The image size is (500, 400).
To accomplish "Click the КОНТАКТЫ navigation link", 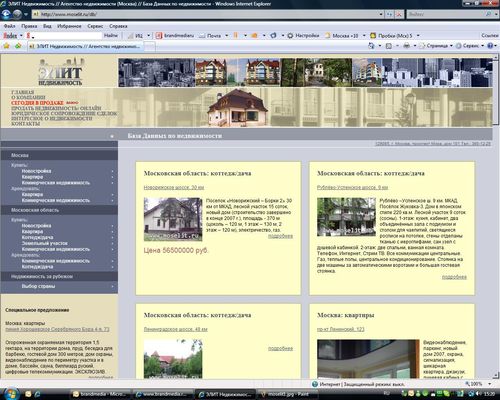I will pos(26,124).
